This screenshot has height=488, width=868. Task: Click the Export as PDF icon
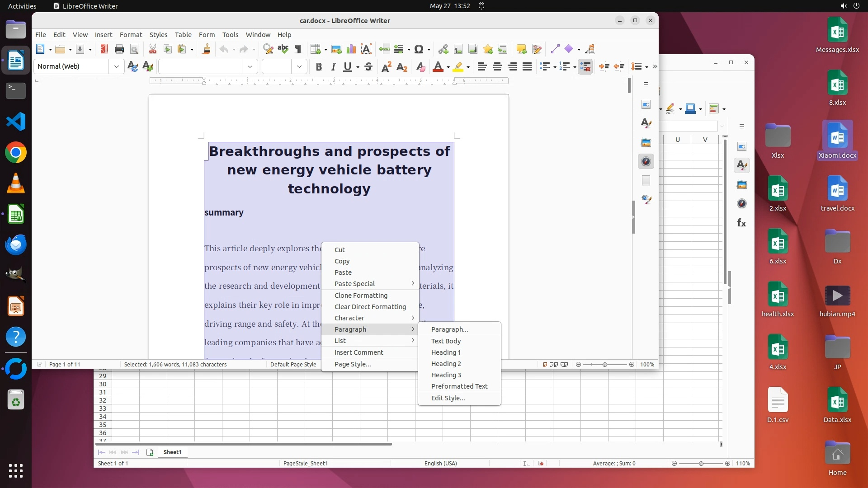click(104, 49)
